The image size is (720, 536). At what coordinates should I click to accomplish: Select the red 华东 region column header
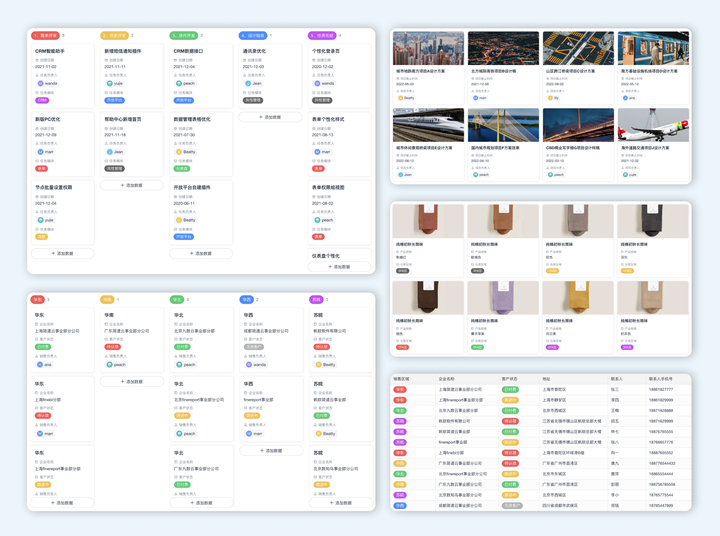pos(38,299)
